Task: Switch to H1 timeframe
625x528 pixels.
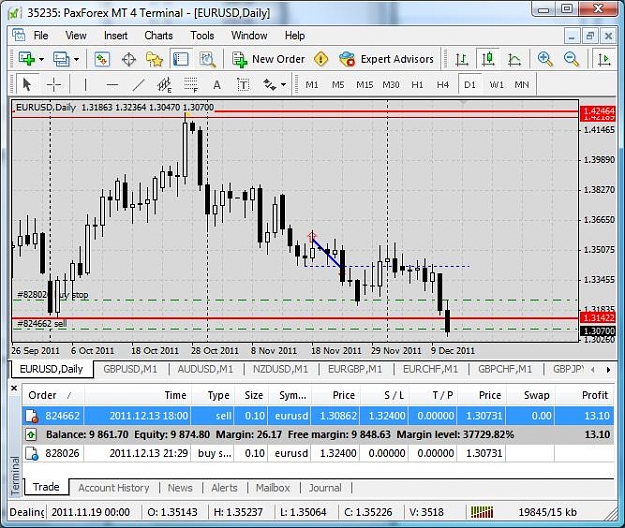Action: [x=417, y=84]
